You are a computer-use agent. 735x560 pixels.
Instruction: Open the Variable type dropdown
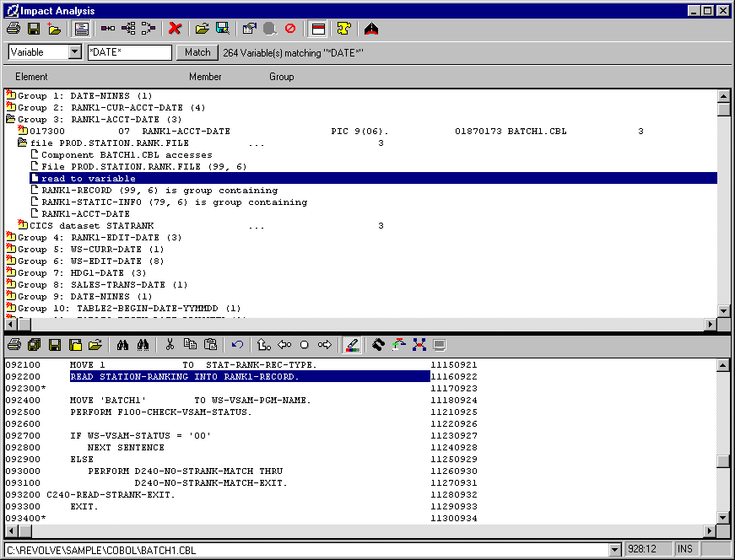click(x=75, y=52)
